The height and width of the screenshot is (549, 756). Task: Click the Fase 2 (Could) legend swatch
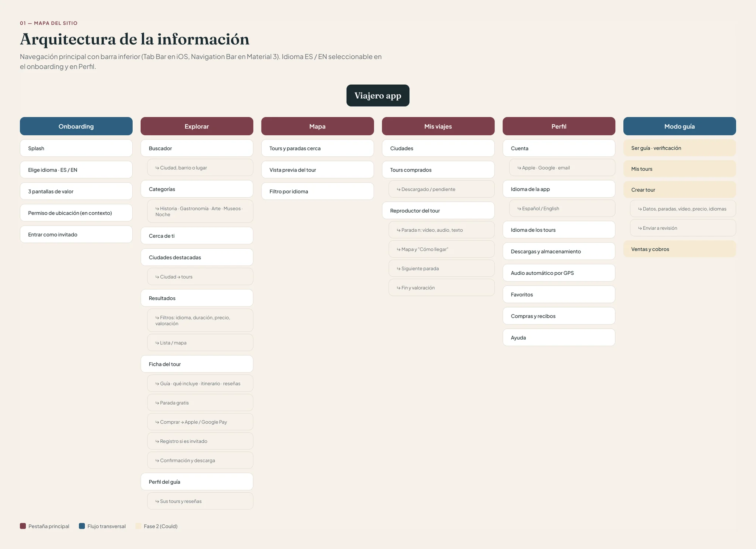(138, 526)
